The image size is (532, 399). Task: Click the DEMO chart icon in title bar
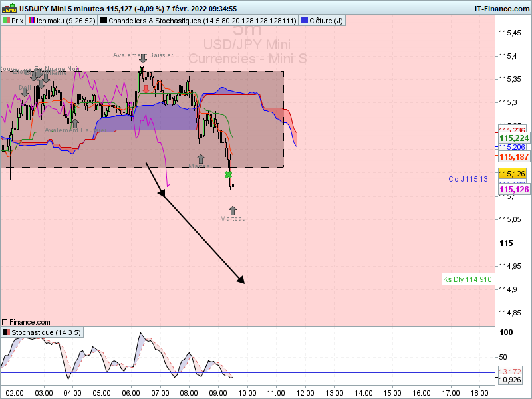coord(9,8)
